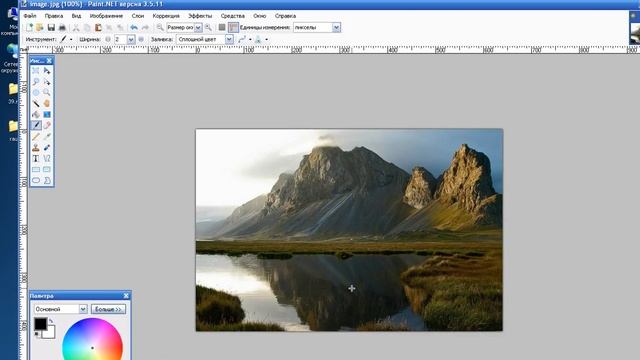The image size is (640, 360).
Task: Select the Move Selected Pixels tool
Action: [47, 71]
